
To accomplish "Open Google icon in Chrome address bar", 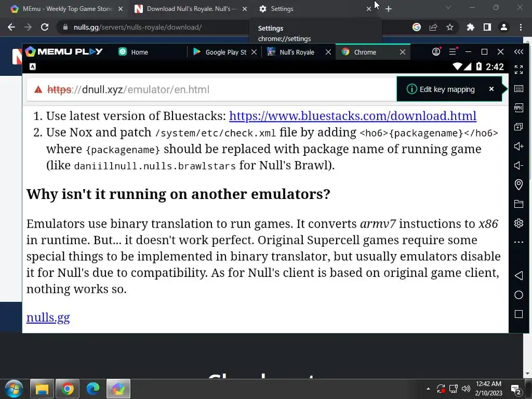I will pyautogui.click(x=417, y=27).
